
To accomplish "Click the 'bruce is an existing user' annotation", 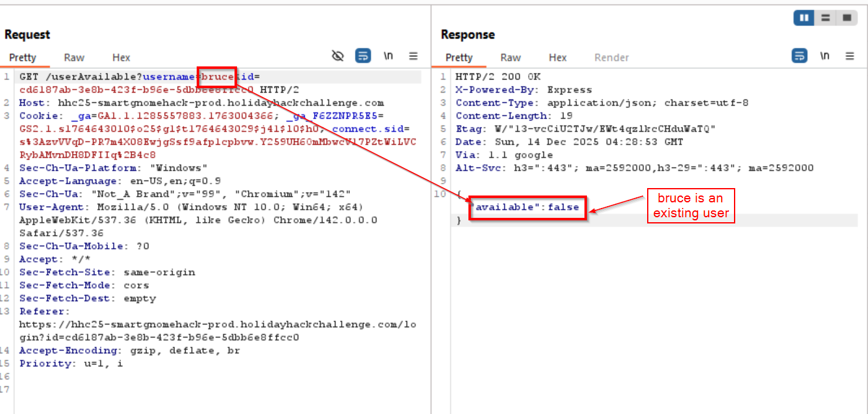I will tap(691, 207).
